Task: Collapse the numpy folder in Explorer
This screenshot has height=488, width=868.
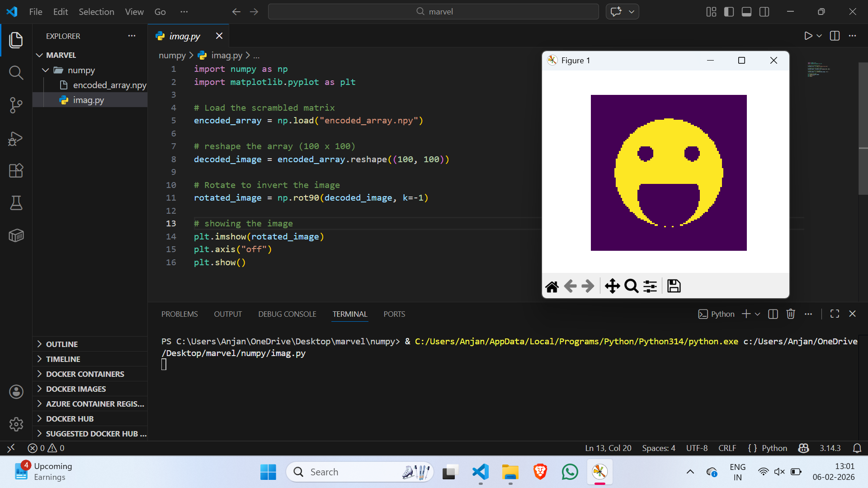Action: (45, 70)
